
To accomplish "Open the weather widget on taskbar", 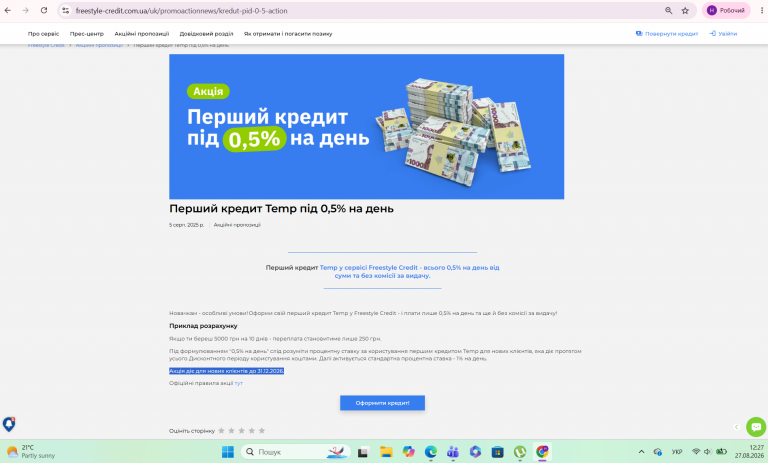I will 31,451.
